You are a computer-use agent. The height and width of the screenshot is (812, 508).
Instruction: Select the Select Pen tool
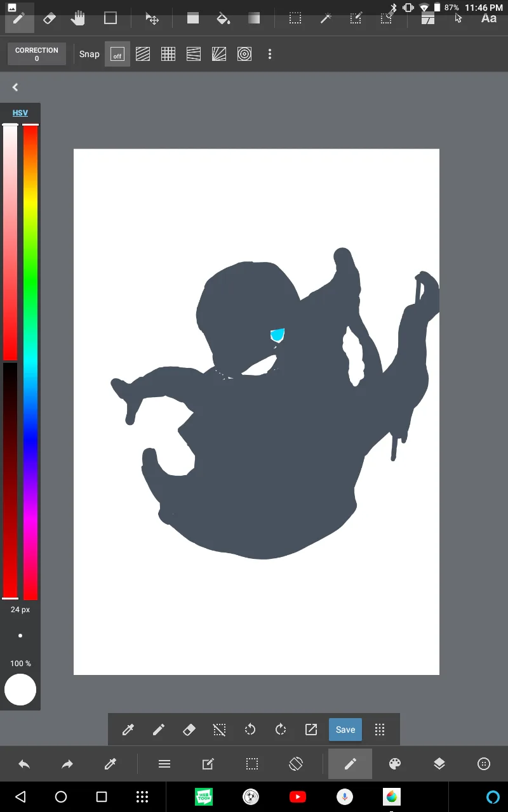click(x=356, y=18)
